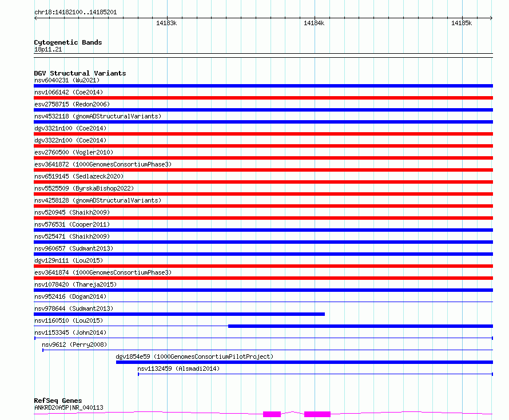Open esv2760500 (Vogler2010) label
The width and height of the screenshot is (509, 420).
pos(74,152)
